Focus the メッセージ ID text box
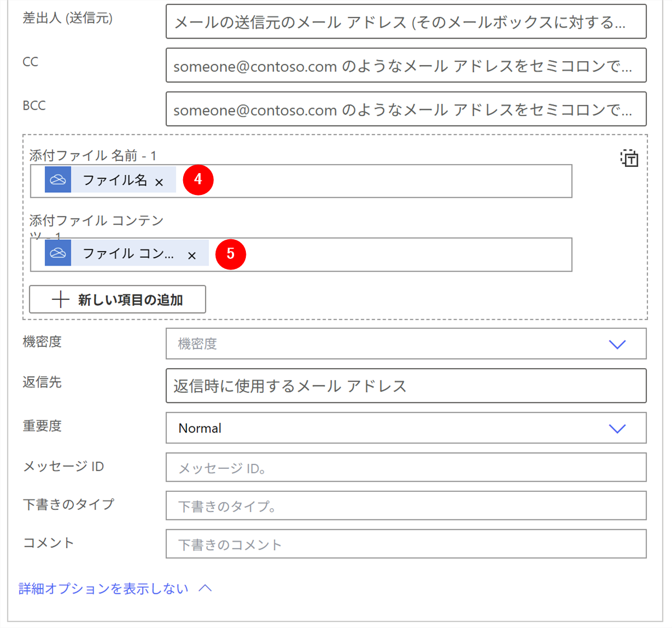Image resolution: width=672 pixels, height=628 pixels. [x=405, y=468]
